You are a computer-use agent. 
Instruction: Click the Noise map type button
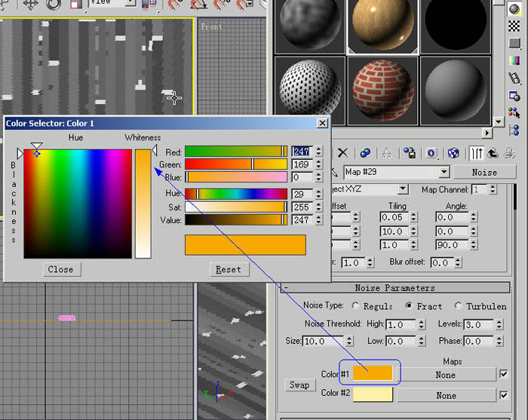[x=484, y=173]
